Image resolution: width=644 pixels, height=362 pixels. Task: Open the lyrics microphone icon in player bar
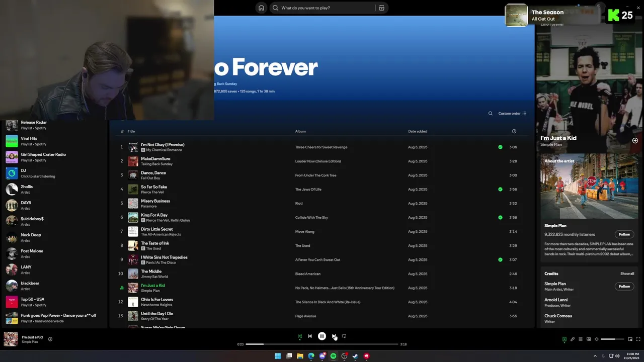tap(572, 339)
